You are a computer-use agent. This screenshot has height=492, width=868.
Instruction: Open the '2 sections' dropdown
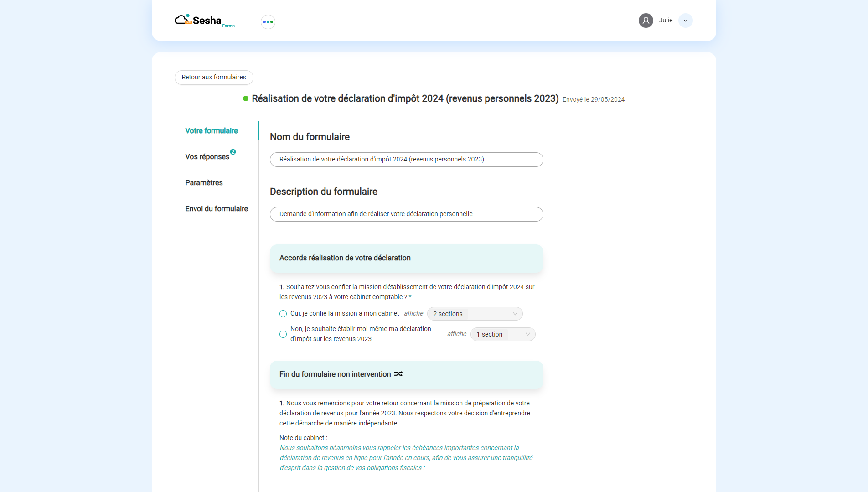[x=475, y=314]
